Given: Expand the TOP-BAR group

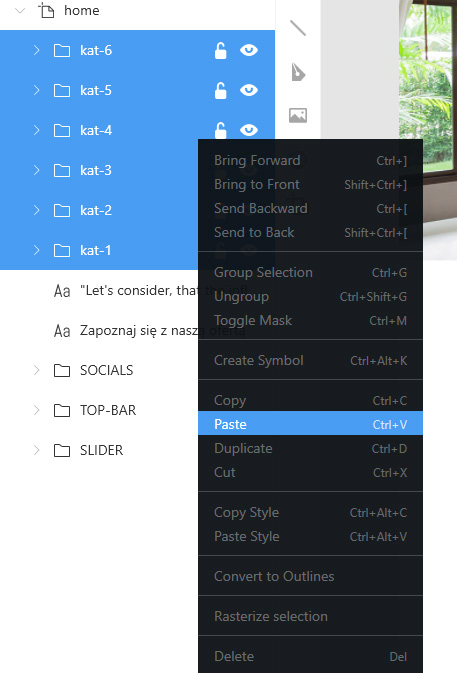Looking at the screenshot, I should tap(36, 410).
